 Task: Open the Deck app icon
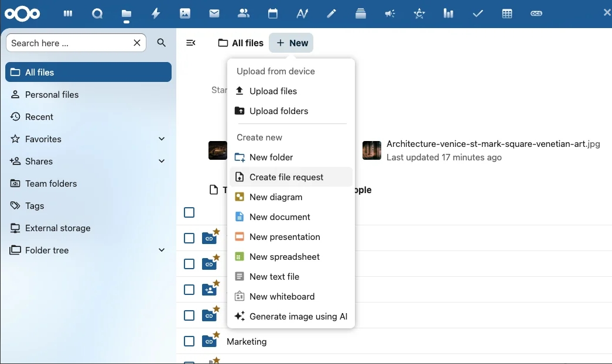(x=361, y=13)
